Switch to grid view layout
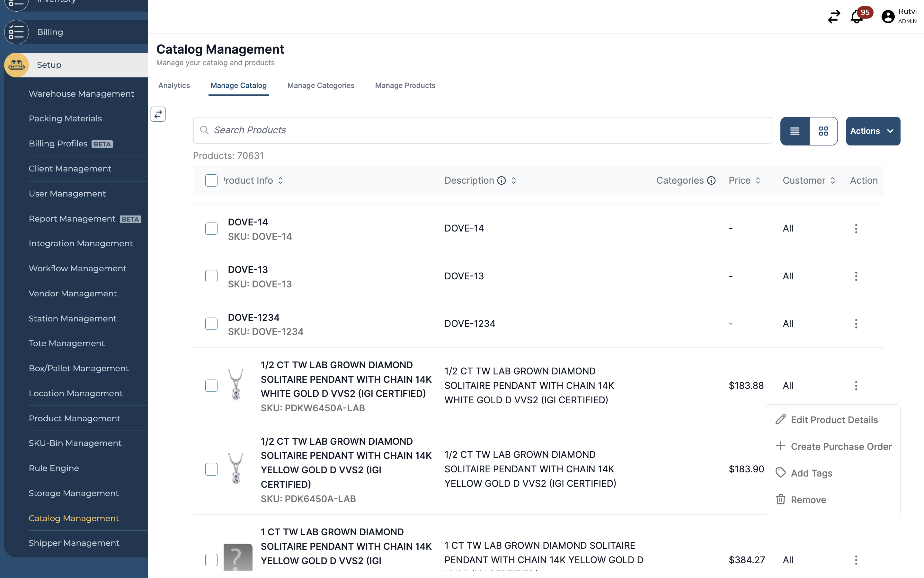 (x=823, y=131)
